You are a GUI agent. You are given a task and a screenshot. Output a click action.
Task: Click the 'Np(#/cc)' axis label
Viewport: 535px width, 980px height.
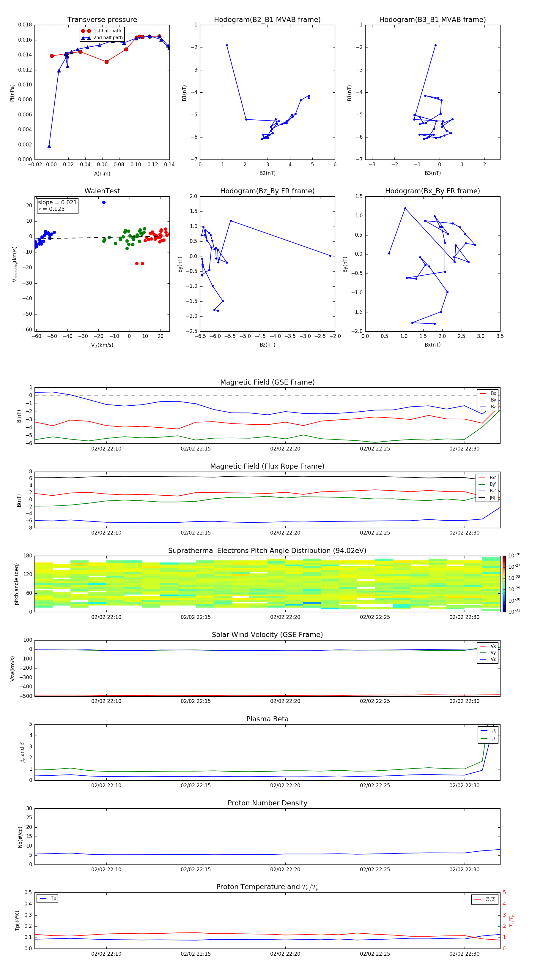pos(21,837)
